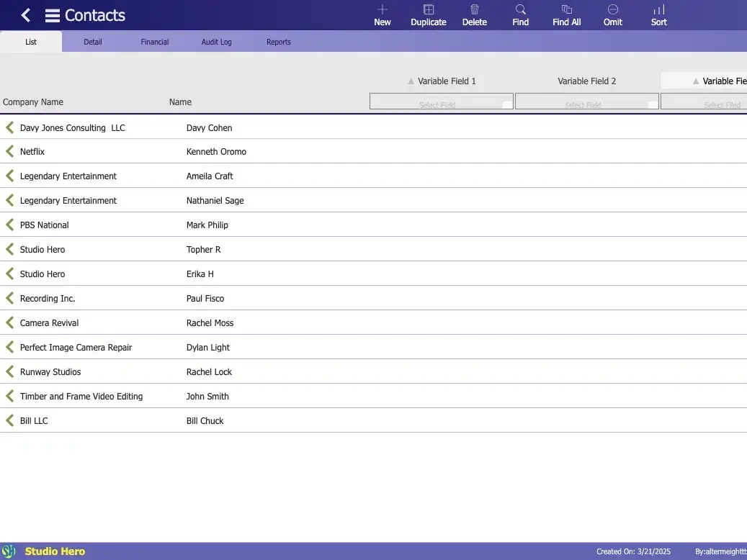Select Nathaniel Sage name cell
747x560 pixels.
[x=215, y=201]
